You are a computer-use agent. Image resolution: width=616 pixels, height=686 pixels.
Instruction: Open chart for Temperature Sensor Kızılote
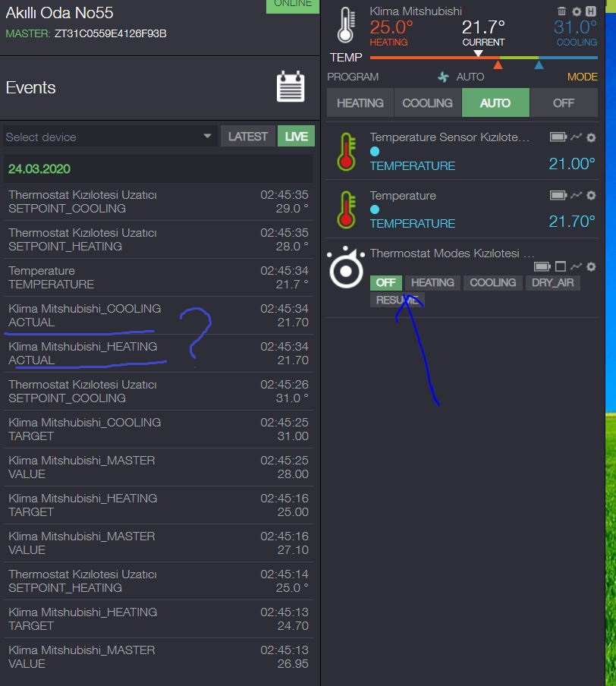[x=577, y=137]
